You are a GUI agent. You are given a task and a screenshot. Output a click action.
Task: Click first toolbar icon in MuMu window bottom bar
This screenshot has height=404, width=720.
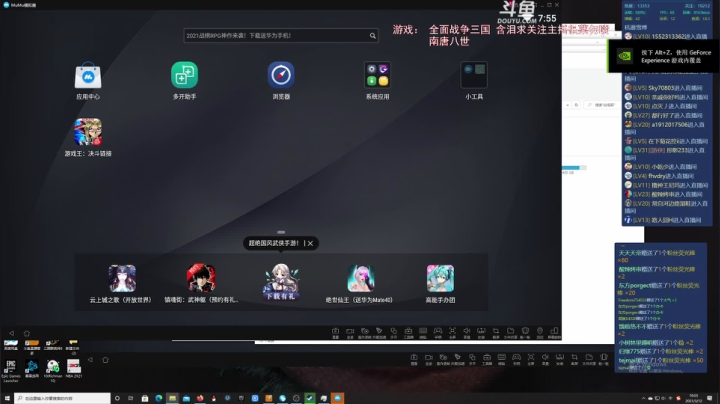pos(335,332)
